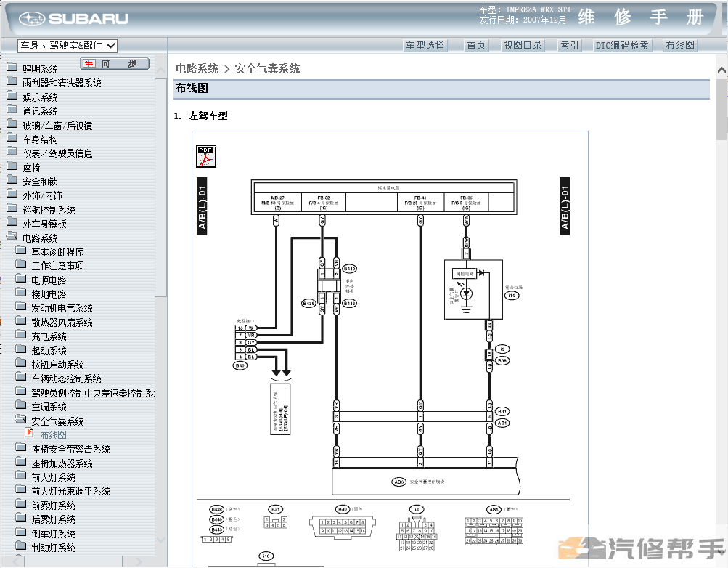Click 安全和锁 folder icon
This screenshot has height=568, width=728.
click(12, 181)
